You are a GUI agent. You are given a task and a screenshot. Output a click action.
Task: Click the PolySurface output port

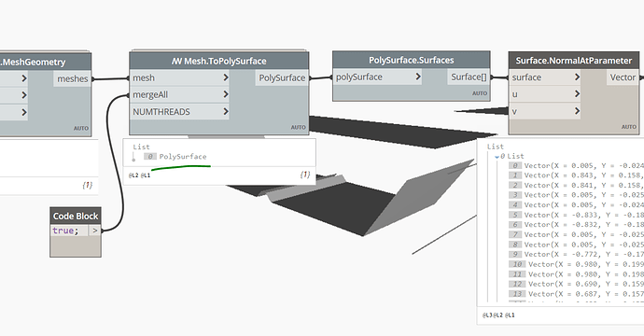click(282, 77)
